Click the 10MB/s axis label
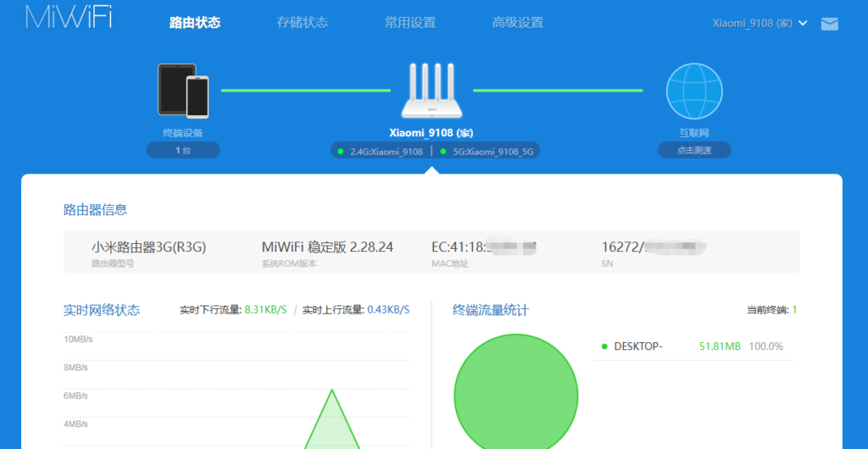This screenshot has height=449, width=868. [x=78, y=339]
